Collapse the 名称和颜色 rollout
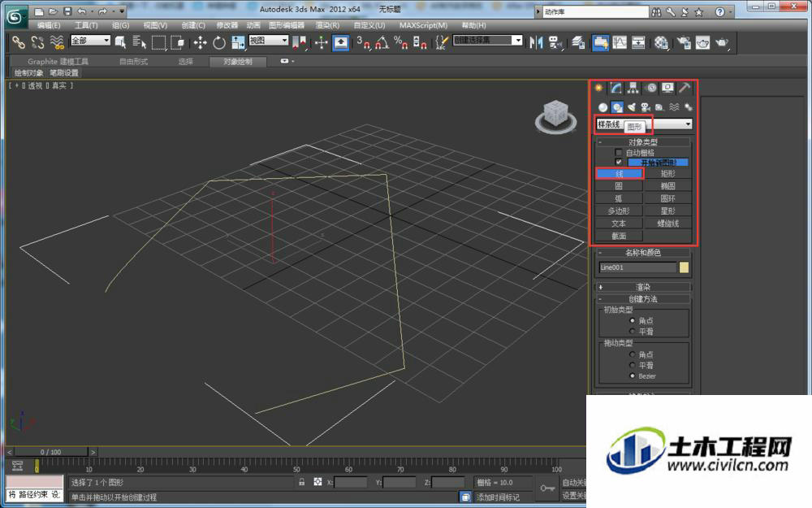Image resolution: width=812 pixels, height=508 pixels. tap(642, 253)
